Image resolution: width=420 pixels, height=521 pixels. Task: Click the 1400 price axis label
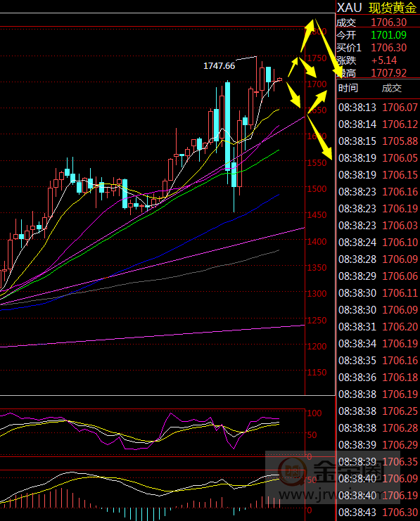317,241
